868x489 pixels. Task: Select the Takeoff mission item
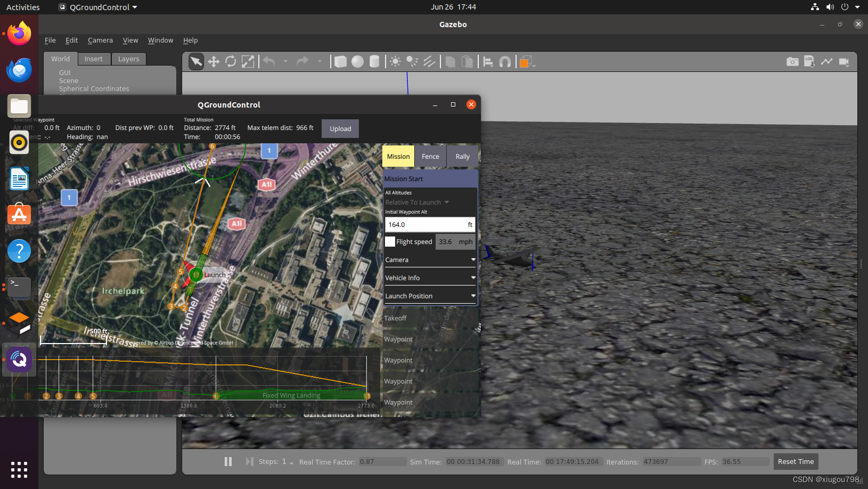click(x=430, y=319)
